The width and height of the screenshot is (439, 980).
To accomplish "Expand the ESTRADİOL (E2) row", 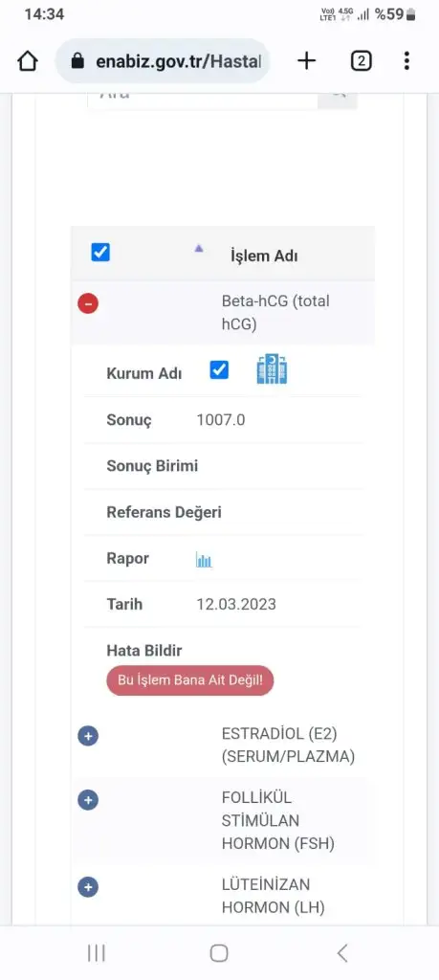I will click(x=88, y=736).
